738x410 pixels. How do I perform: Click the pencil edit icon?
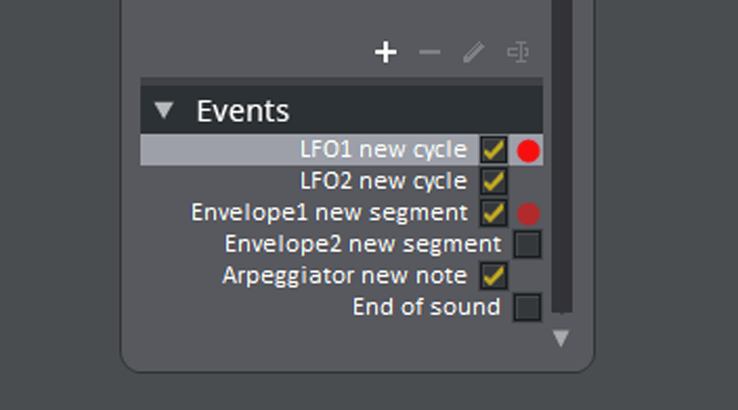[473, 52]
